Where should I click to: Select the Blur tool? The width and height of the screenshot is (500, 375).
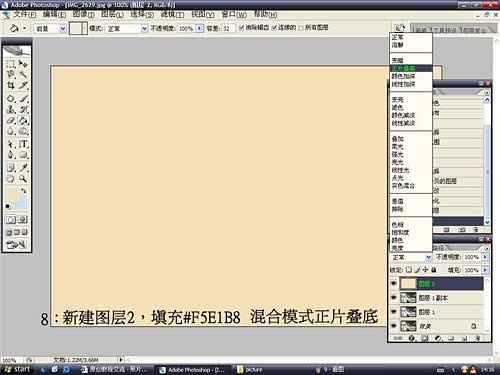click(x=11, y=131)
